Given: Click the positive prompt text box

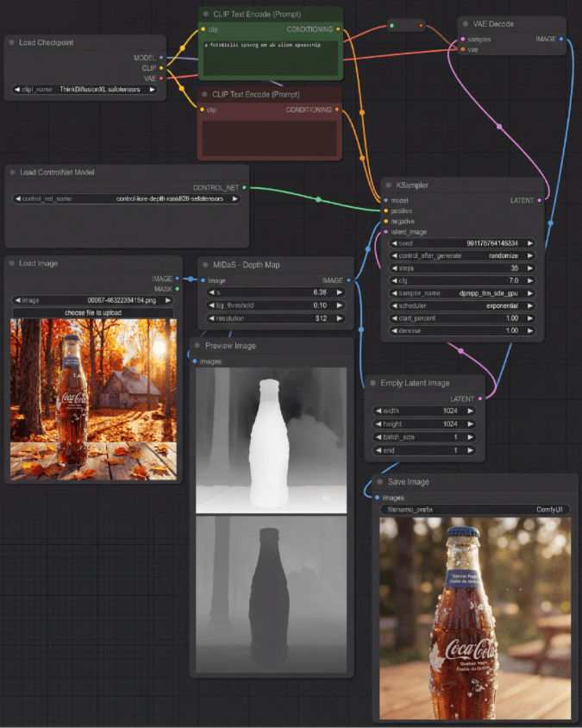Looking at the screenshot, I should point(271,57).
